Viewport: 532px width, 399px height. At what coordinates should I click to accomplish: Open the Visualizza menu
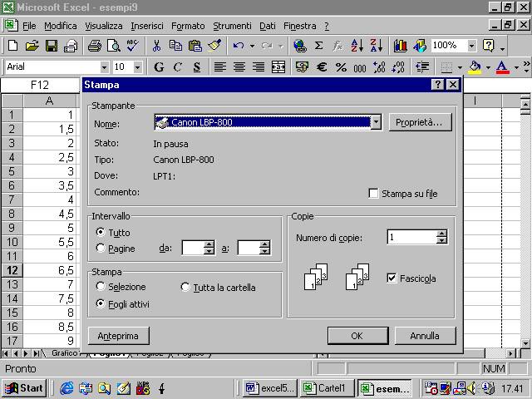point(103,26)
